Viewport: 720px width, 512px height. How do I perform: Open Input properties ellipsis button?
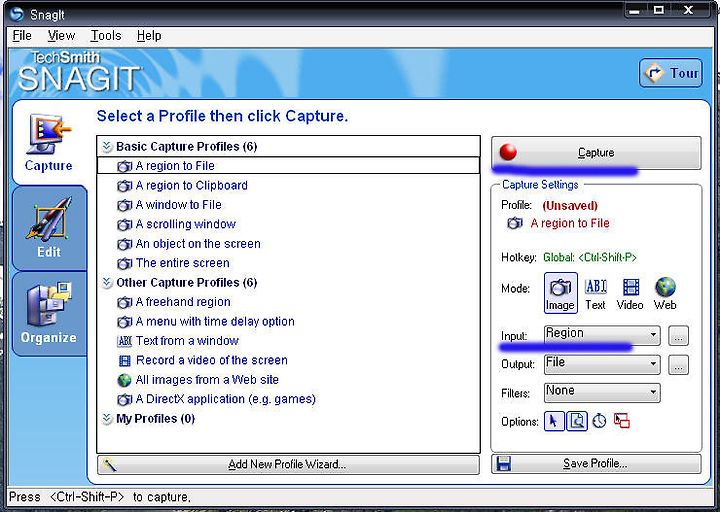pos(678,336)
